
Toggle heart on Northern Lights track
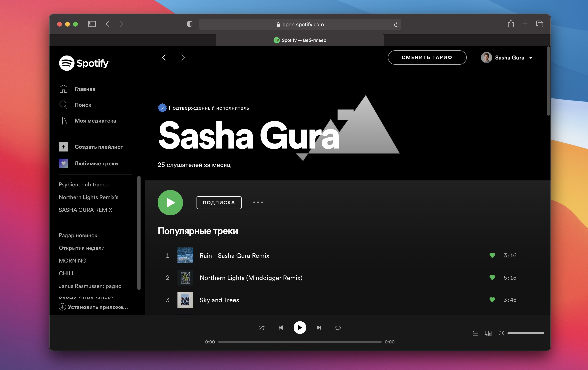click(492, 278)
